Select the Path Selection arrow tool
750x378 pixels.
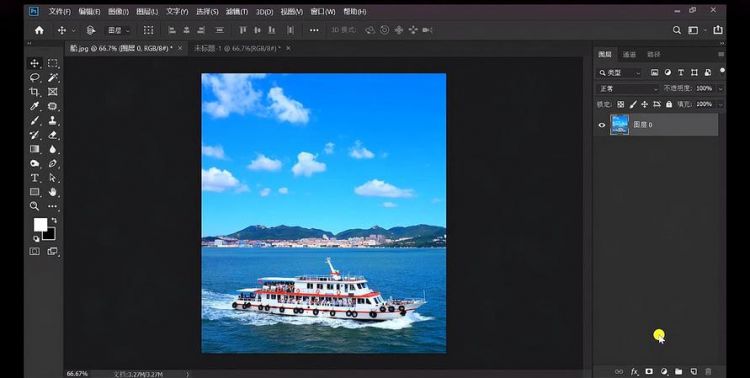tap(53, 178)
